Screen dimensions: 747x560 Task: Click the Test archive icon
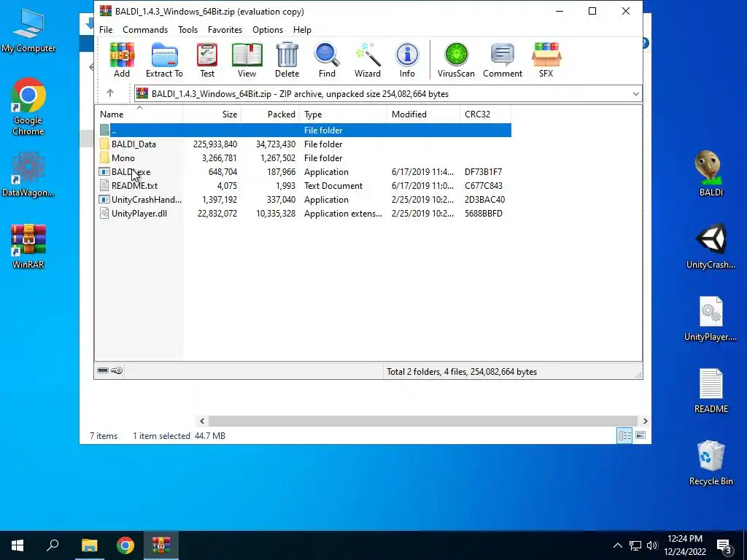(x=207, y=60)
